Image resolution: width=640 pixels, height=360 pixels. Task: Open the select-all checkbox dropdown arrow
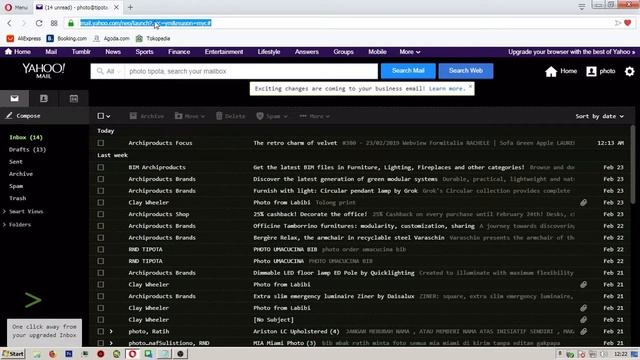click(x=108, y=116)
